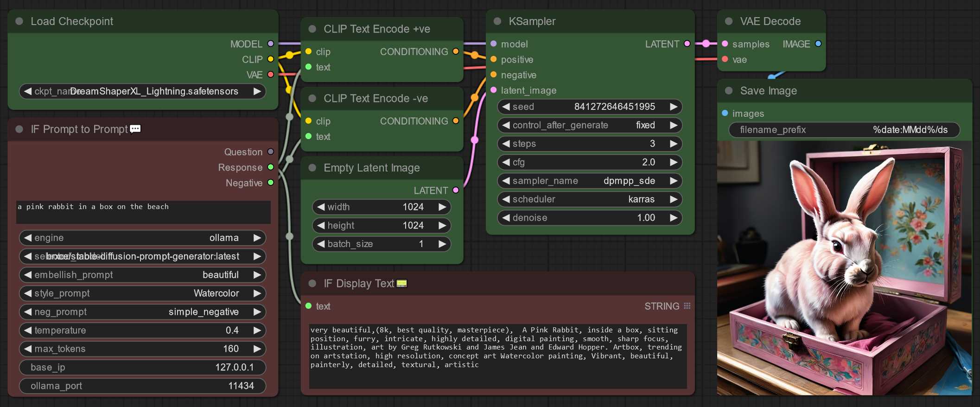Open the embellish_prompt dropdown
The height and width of the screenshot is (407, 980).
point(142,275)
